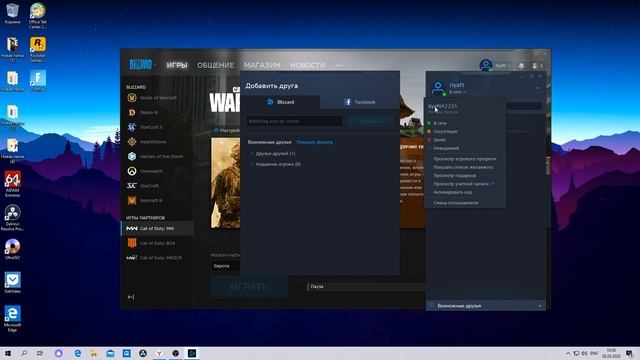Click the ИГРАТЬ button
Screen dimensions: 640x360
[249, 287]
